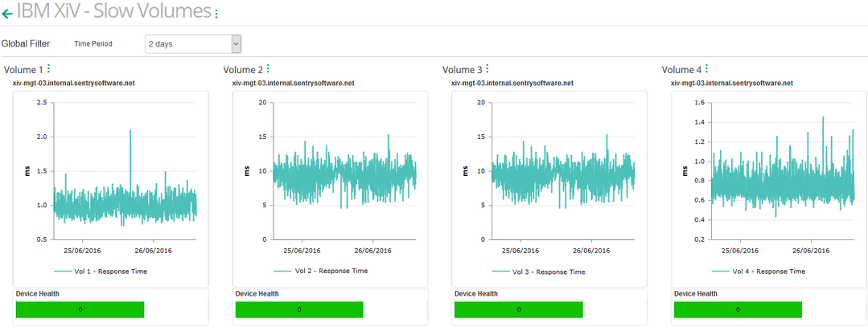Click the Volume 2 Device Health green bar
This screenshot has width=868, height=331.
[x=299, y=310]
